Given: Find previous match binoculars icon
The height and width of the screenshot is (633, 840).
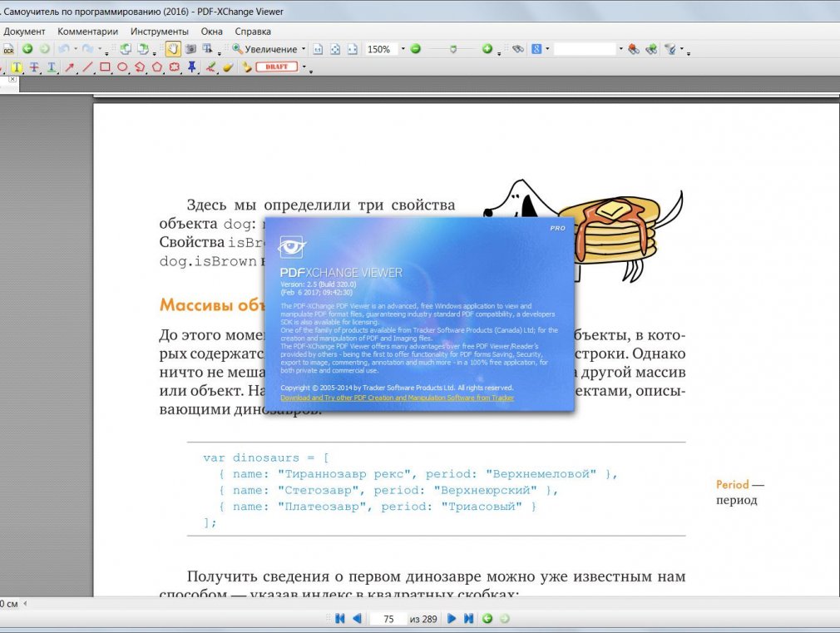Looking at the screenshot, I should [634, 49].
